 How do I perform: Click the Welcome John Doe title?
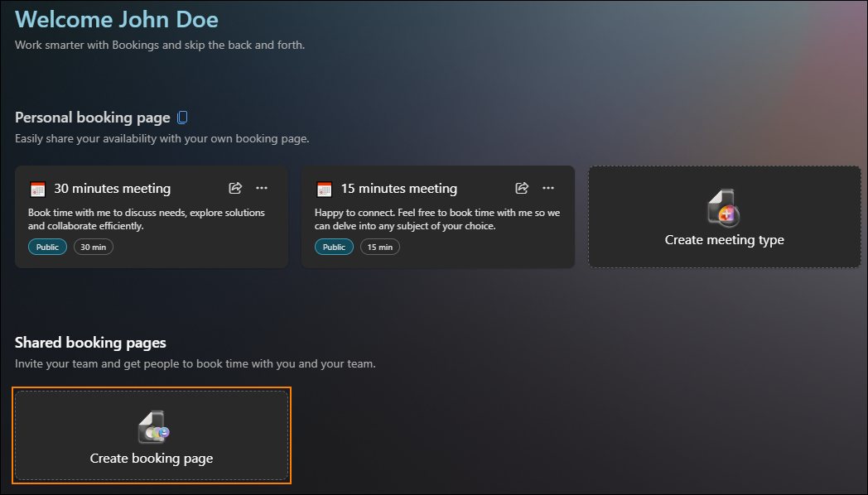[117, 19]
